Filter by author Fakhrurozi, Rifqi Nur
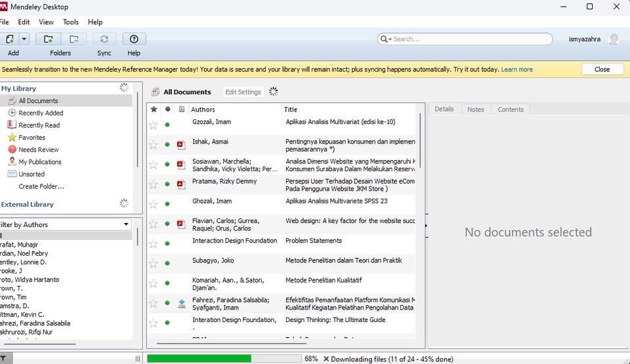The image size is (630, 364). tap(26, 332)
